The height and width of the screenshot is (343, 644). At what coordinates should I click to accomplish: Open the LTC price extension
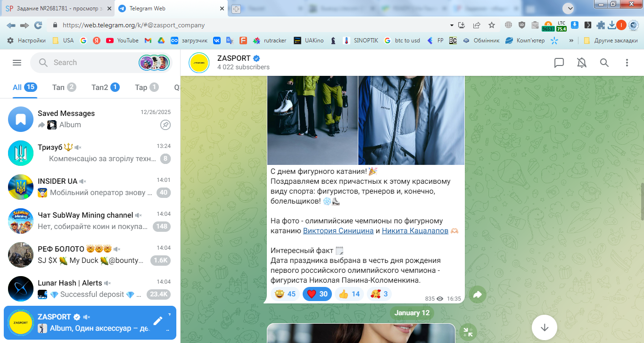[561, 25]
